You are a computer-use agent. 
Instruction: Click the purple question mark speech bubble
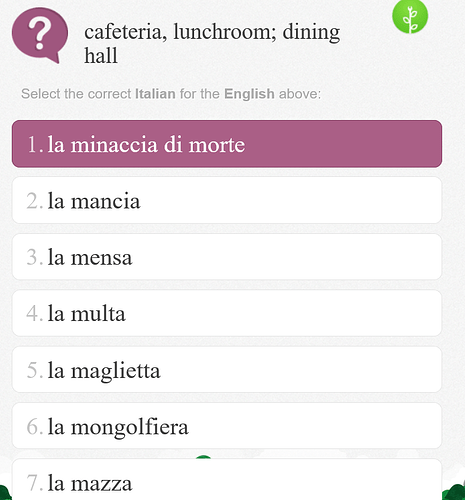(x=40, y=35)
